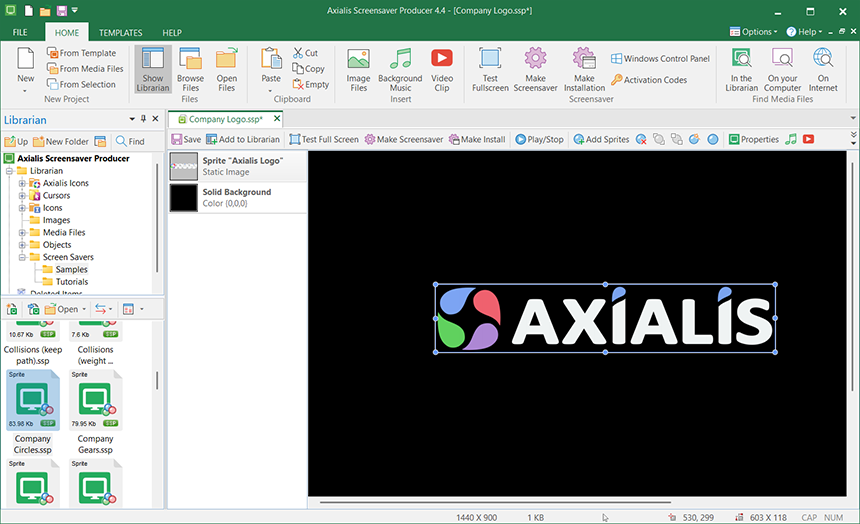Click the Add to Librarian button
Screen dimensions: 860x524
[x=243, y=139]
